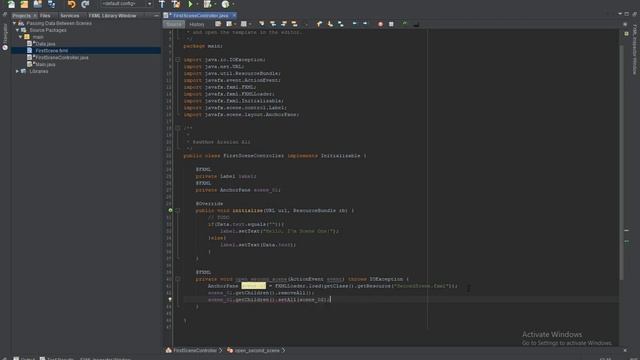Image resolution: width=640 pixels, height=360 pixels.
Task: Click the Find Previous Occurrence icon
Action: [x=273, y=24]
